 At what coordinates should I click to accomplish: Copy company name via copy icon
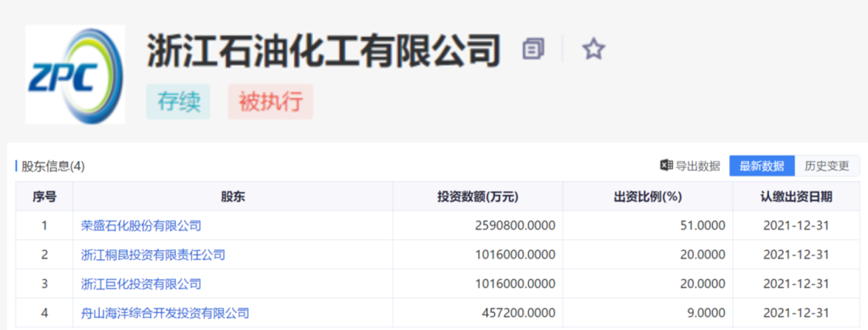coord(533,49)
